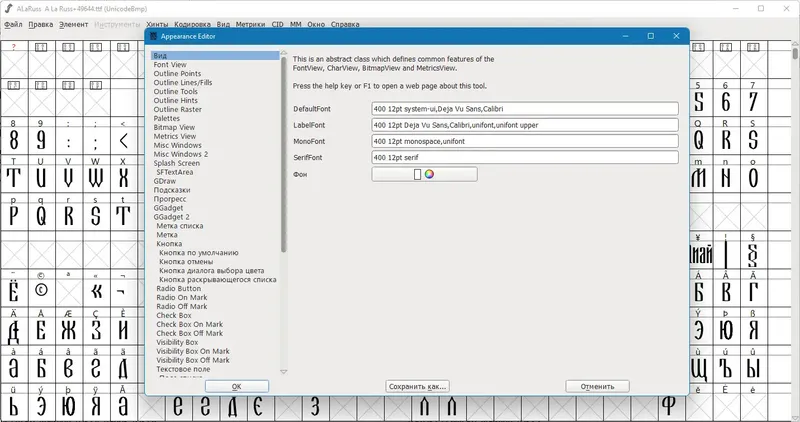The width and height of the screenshot is (800, 422).
Task: Click the Отменить button
Action: (x=597, y=386)
